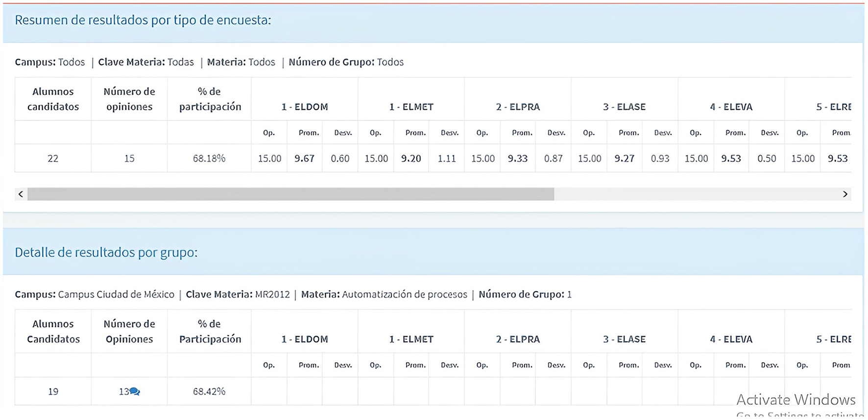Click the gray horizontal scrollbar thumb
Screen dimensions: 868x420
pyautogui.click(x=290, y=194)
